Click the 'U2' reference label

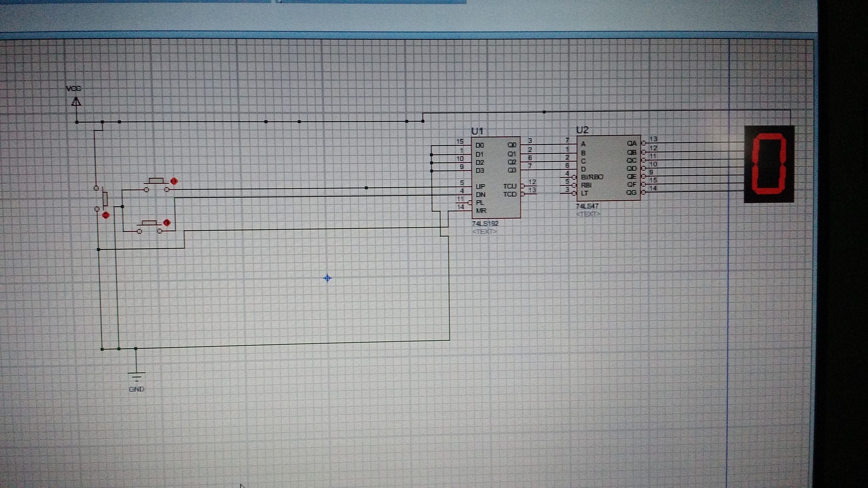pos(582,130)
